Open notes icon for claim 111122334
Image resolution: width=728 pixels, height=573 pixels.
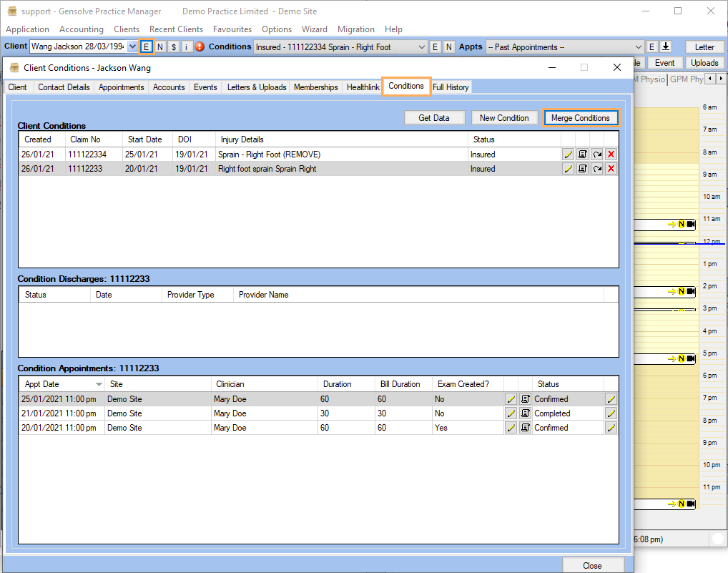coord(583,155)
